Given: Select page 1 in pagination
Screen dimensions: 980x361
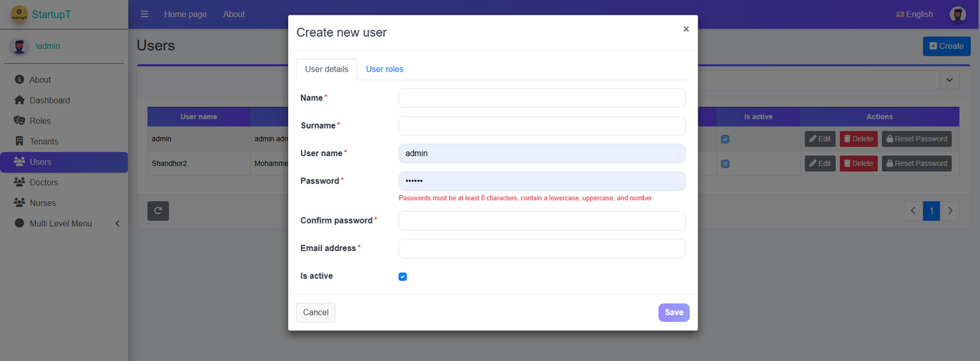Looking at the screenshot, I should 932,211.
